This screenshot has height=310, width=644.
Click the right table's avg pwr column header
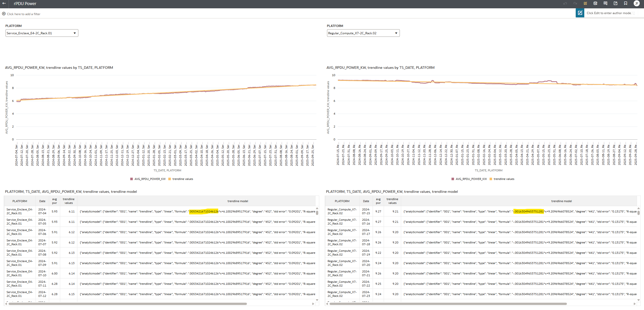click(378, 201)
